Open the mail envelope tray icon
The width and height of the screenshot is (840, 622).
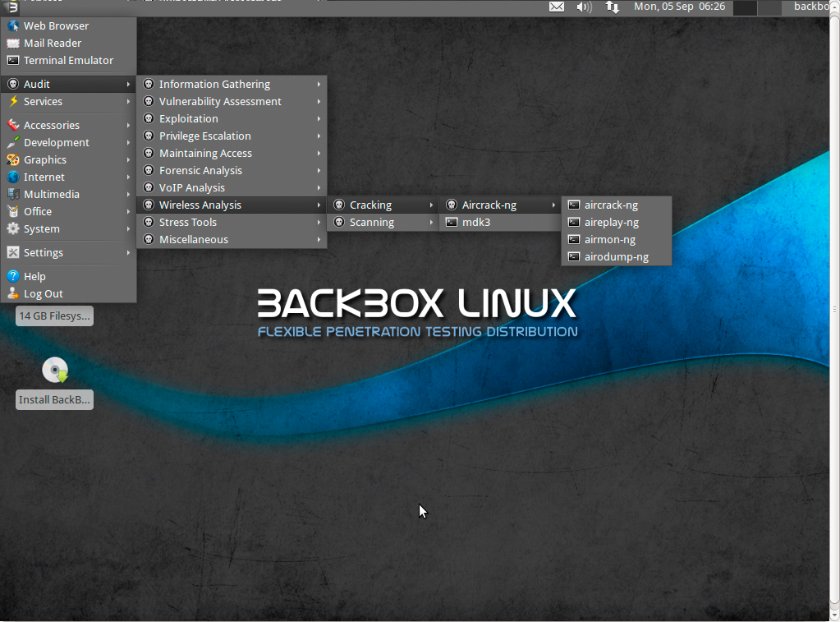point(557,7)
